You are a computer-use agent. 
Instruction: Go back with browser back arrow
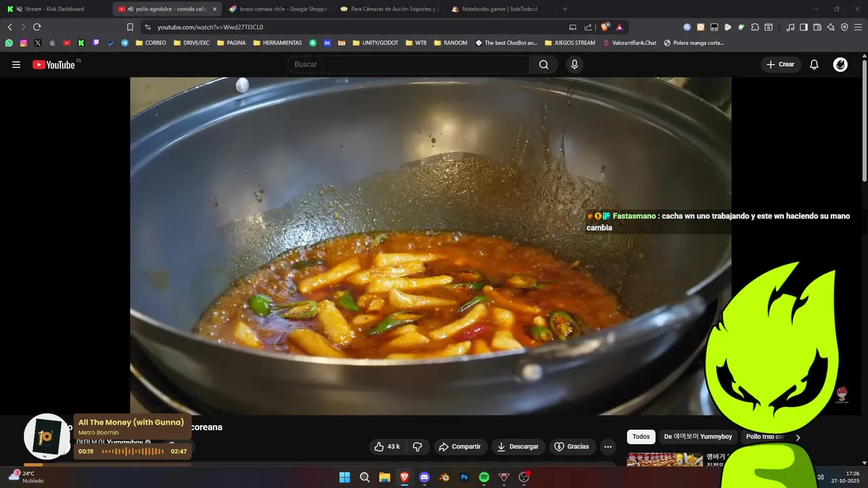pyautogui.click(x=9, y=27)
